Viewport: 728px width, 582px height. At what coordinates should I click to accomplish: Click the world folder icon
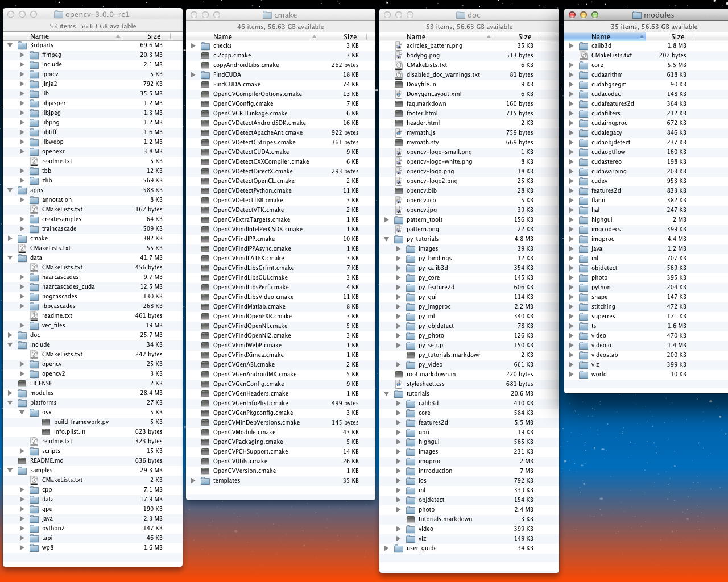(584, 375)
